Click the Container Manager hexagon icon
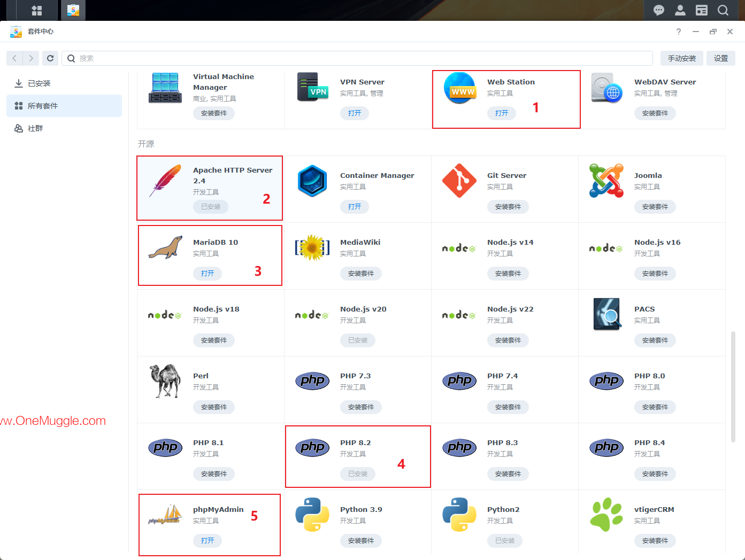Screen dimensions: 745x560 [x=312, y=181]
